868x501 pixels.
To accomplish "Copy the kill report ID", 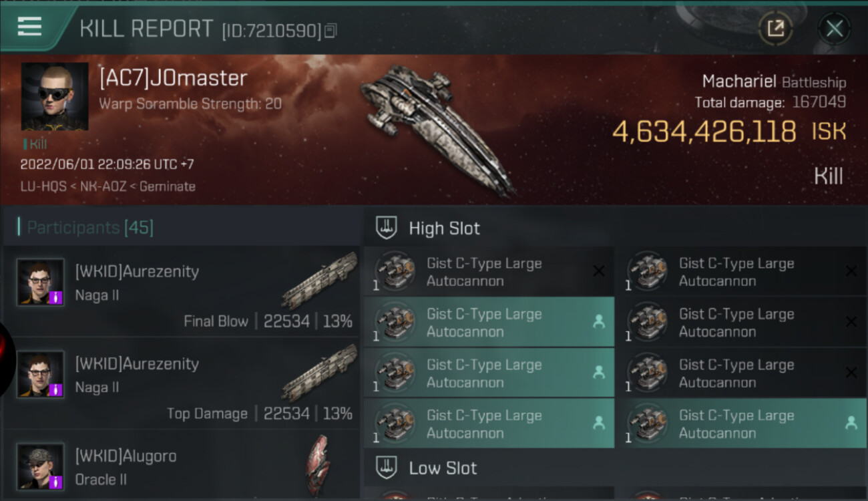I will coord(330,31).
